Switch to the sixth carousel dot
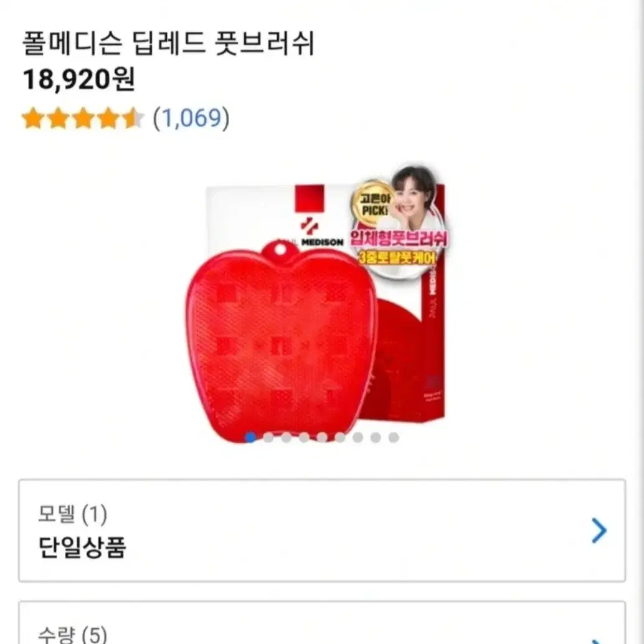Viewport: 644px width, 644px height. click(x=339, y=437)
